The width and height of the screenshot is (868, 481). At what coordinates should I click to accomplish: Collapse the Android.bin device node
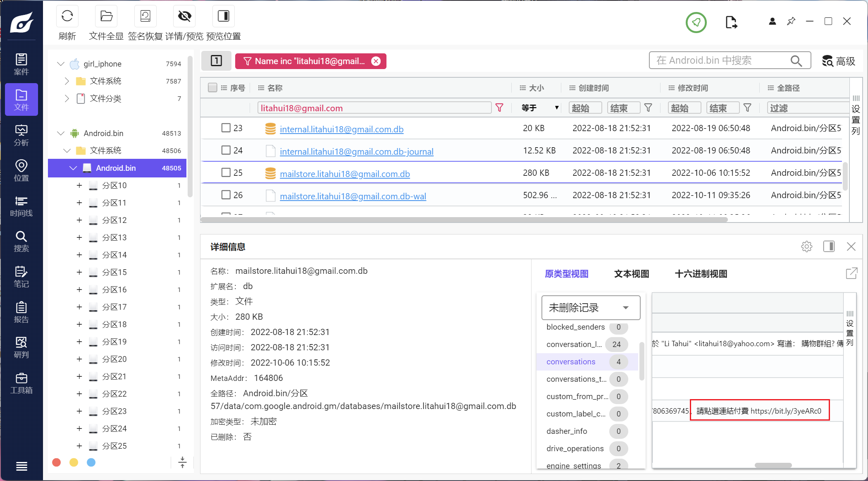click(x=61, y=133)
